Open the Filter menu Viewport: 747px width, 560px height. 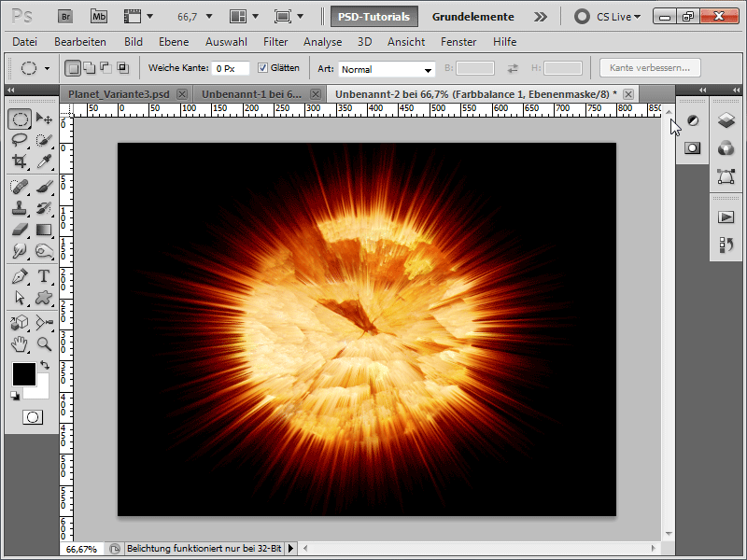pos(275,42)
